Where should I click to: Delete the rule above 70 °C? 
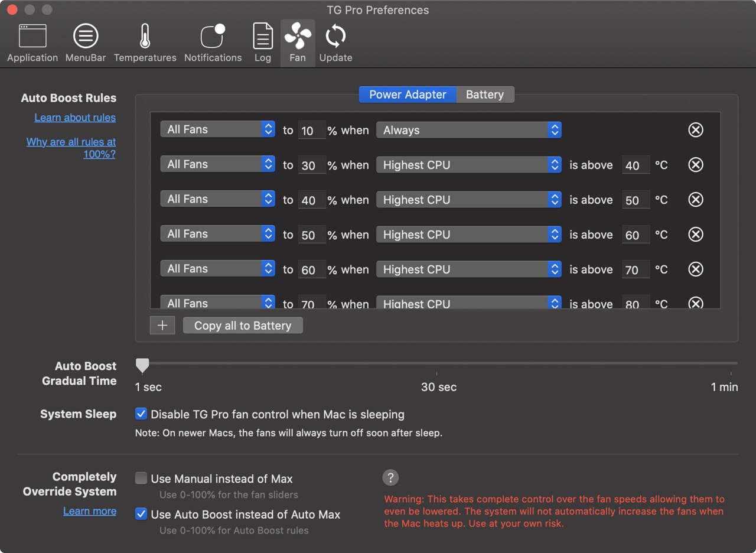tap(696, 269)
